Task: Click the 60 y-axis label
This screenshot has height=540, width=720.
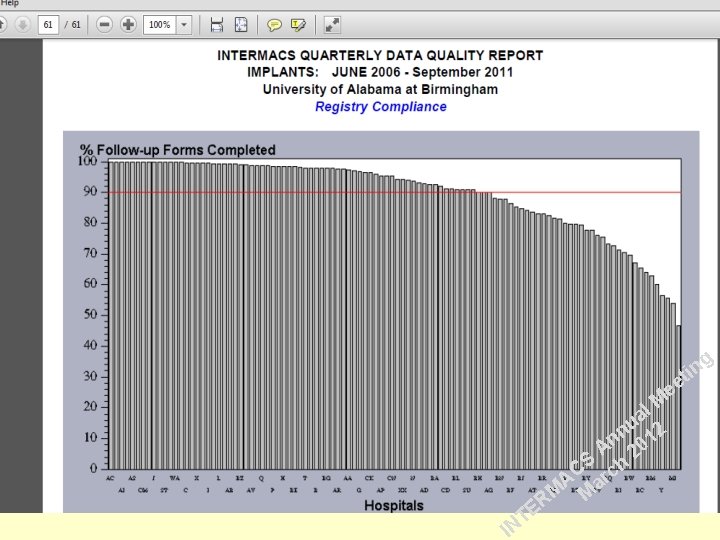Action: click(90, 283)
